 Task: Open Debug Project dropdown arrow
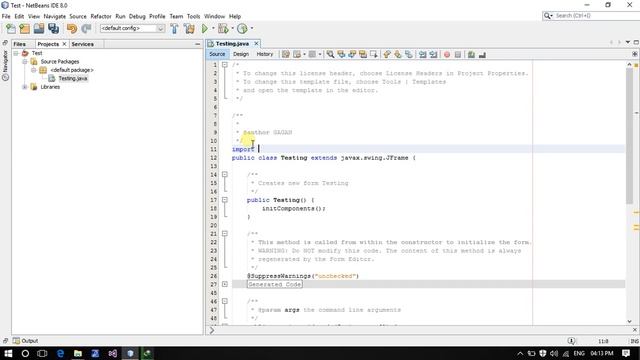(x=232, y=28)
